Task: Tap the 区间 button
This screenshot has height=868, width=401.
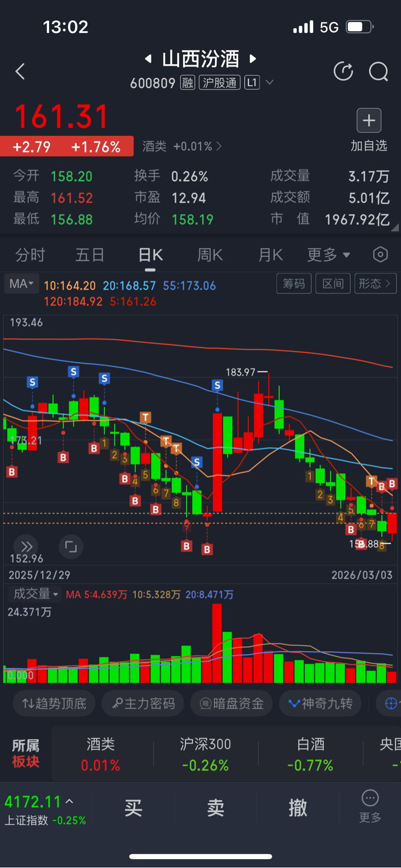Action: click(333, 283)
